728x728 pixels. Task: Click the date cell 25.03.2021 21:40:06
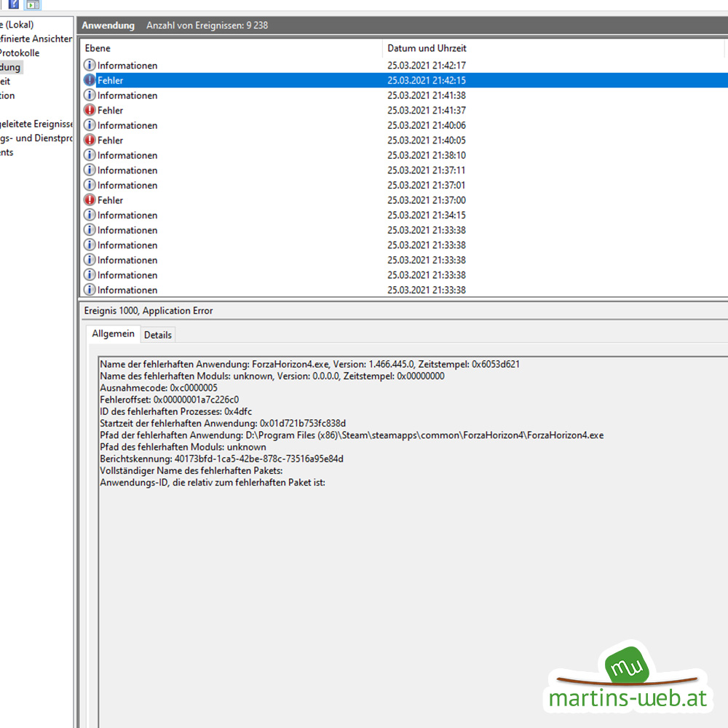(x=427, y=125)
